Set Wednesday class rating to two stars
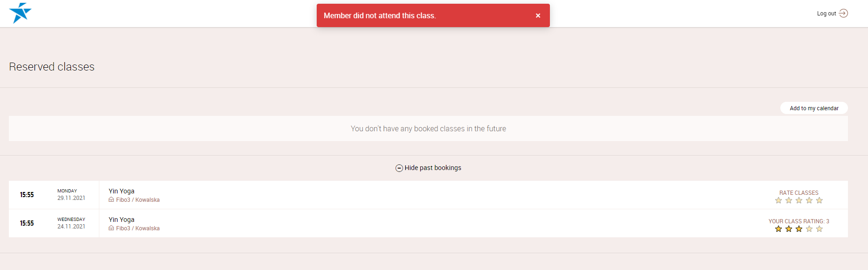This screenshot has height=270, width=868. [789, 229]
